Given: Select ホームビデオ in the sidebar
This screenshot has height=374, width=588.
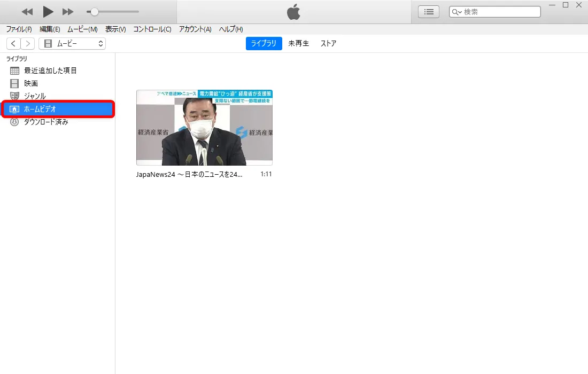Looking at the screenshot, I should click(57, 109).
